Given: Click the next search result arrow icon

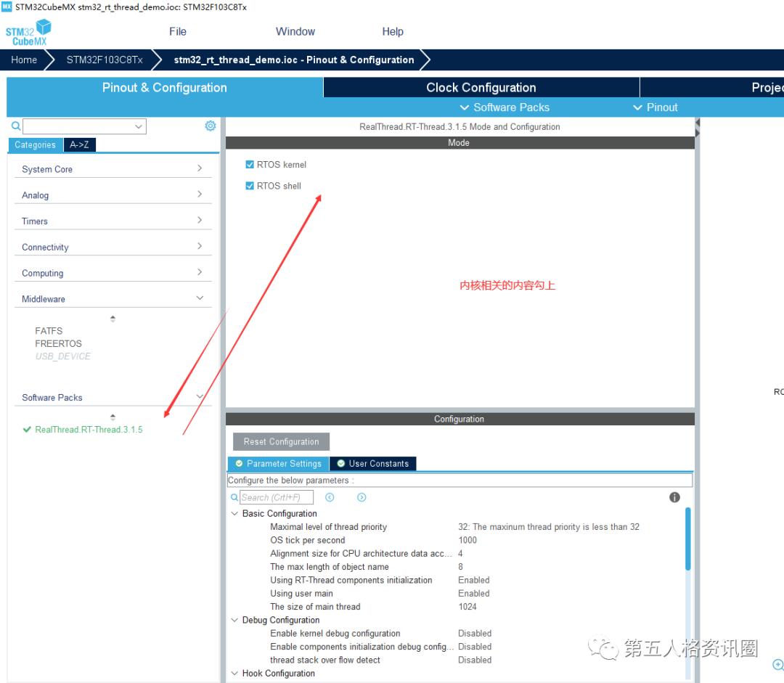Looking at the screenshot, I should (362, 497).
